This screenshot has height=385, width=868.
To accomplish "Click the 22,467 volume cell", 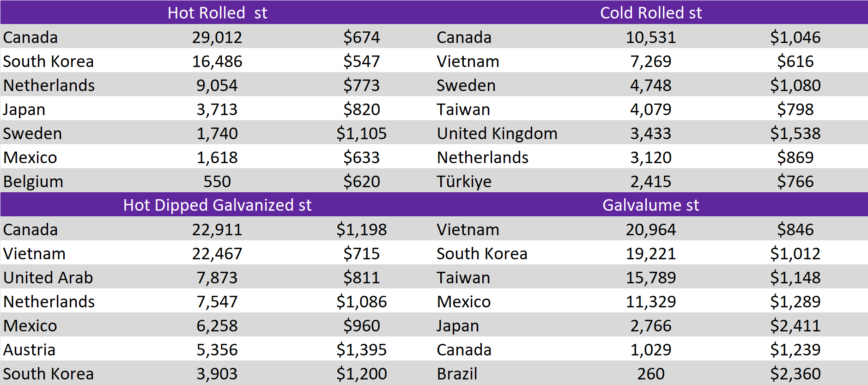I will [x=217, y=254].
